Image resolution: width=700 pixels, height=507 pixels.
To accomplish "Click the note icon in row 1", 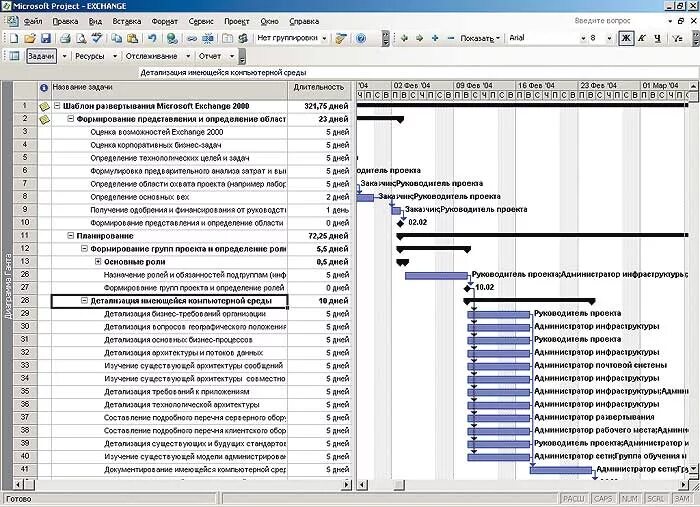I will coord(44,106).
